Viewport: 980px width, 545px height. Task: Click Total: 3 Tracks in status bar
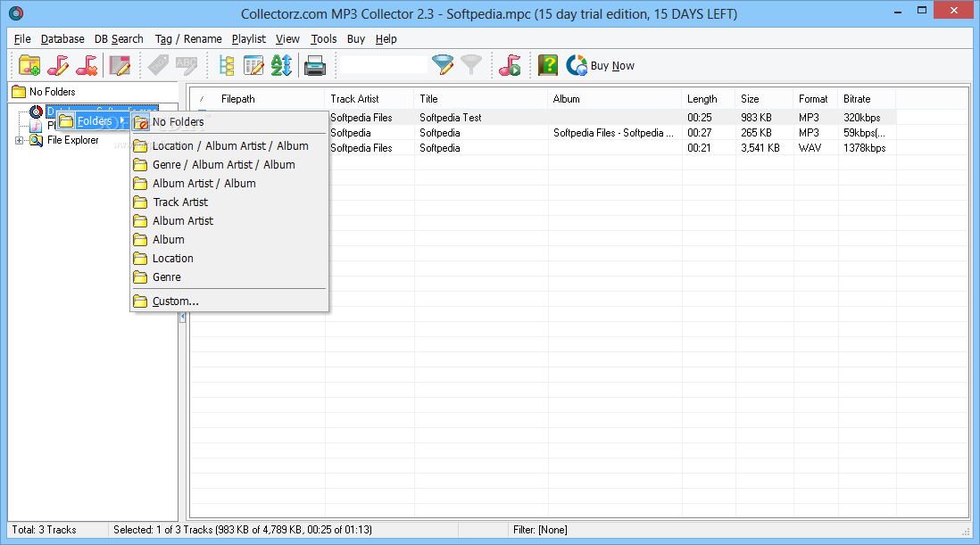[44, 530]
